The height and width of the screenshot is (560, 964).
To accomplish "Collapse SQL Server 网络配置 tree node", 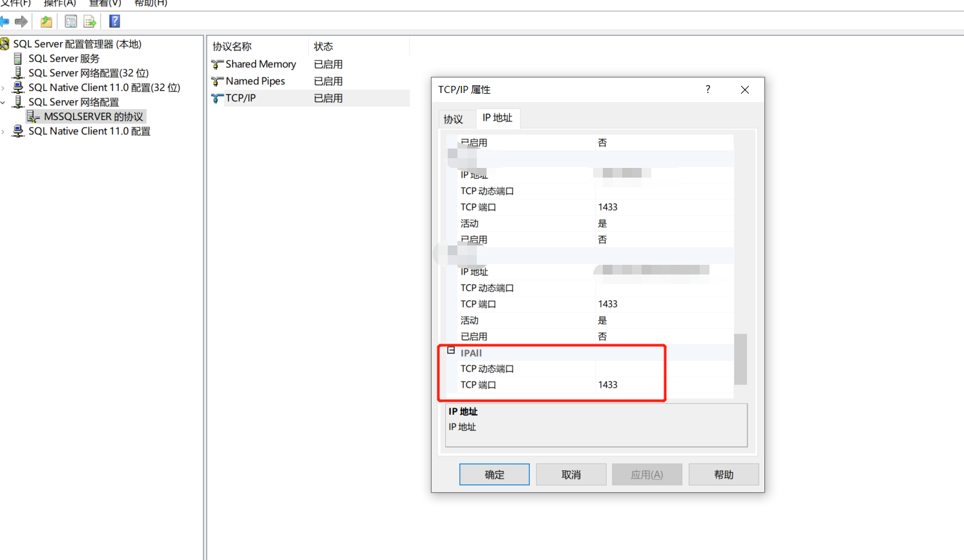I will (x=5, y=101).
